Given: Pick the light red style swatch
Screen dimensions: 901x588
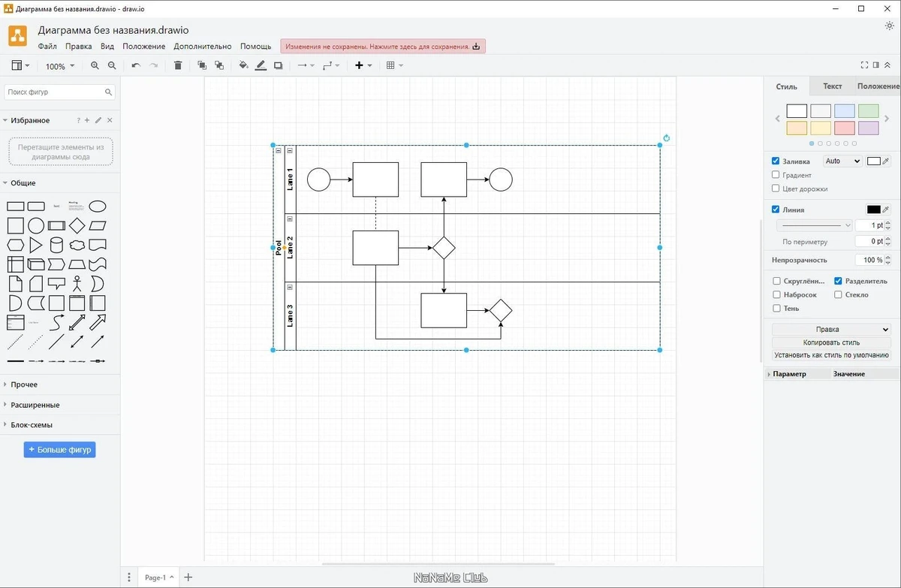Looking at the screenshot, I should [x=845, y=128].
